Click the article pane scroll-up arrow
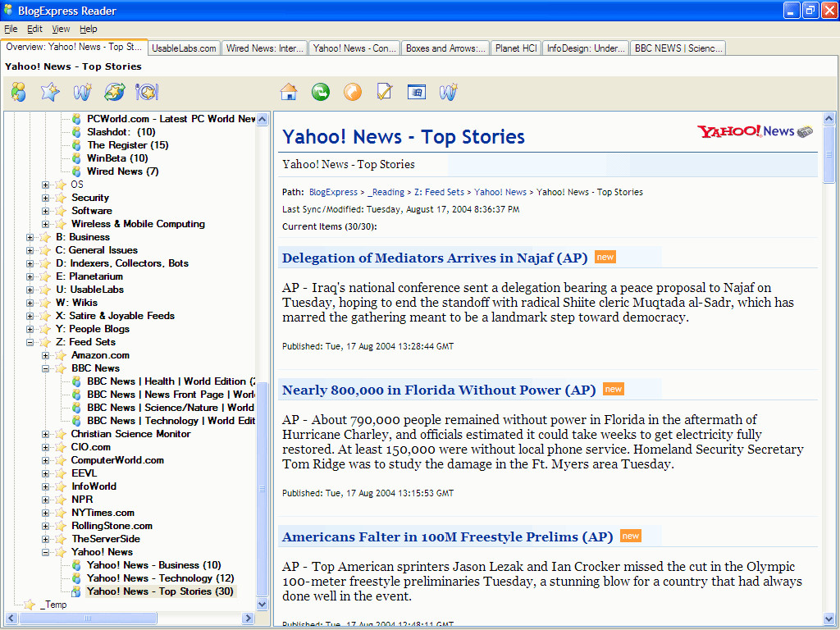The height and width of the screenshot is (630, 840). [x=829, y=118]
